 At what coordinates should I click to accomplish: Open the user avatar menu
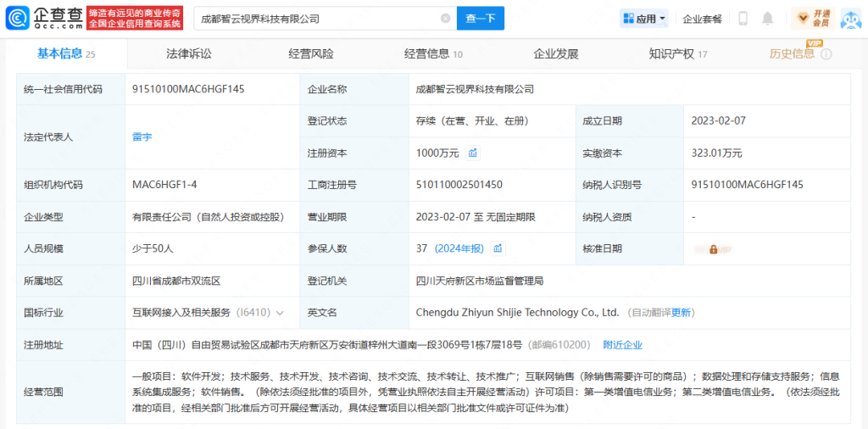(x=850, y=19)
